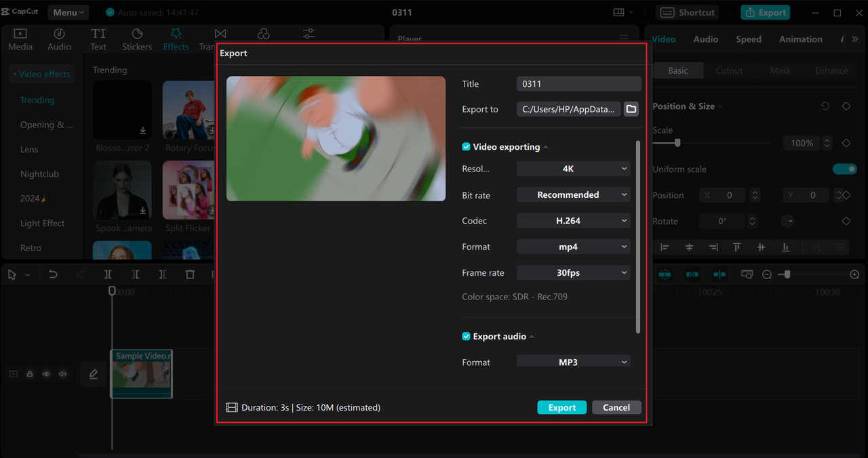
Task: Switch to the Speed tab
Action: point(749,39)
